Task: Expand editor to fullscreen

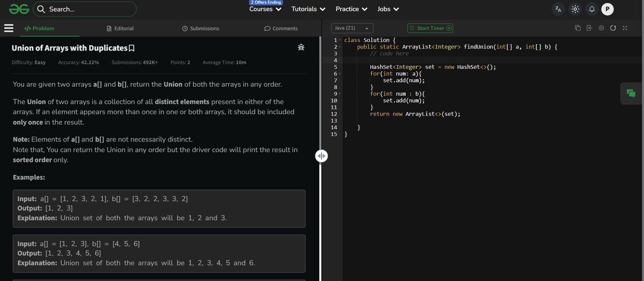Action: 625,28
